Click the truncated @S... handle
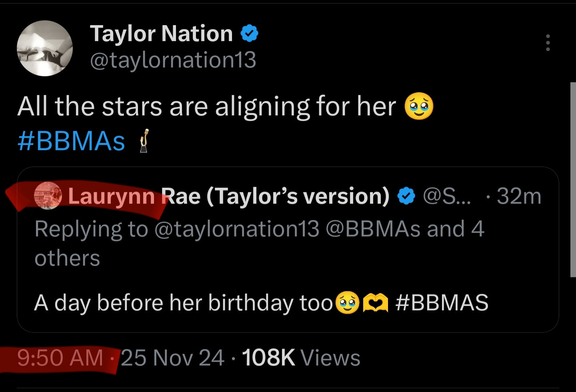The image size is (576, 392). pyautogui.click(x=447, y=196)
